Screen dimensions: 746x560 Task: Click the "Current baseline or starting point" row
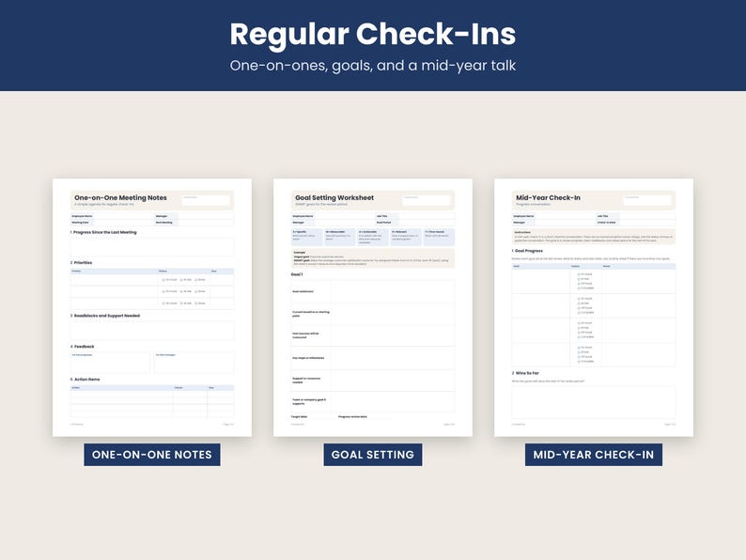pos(372,314)
